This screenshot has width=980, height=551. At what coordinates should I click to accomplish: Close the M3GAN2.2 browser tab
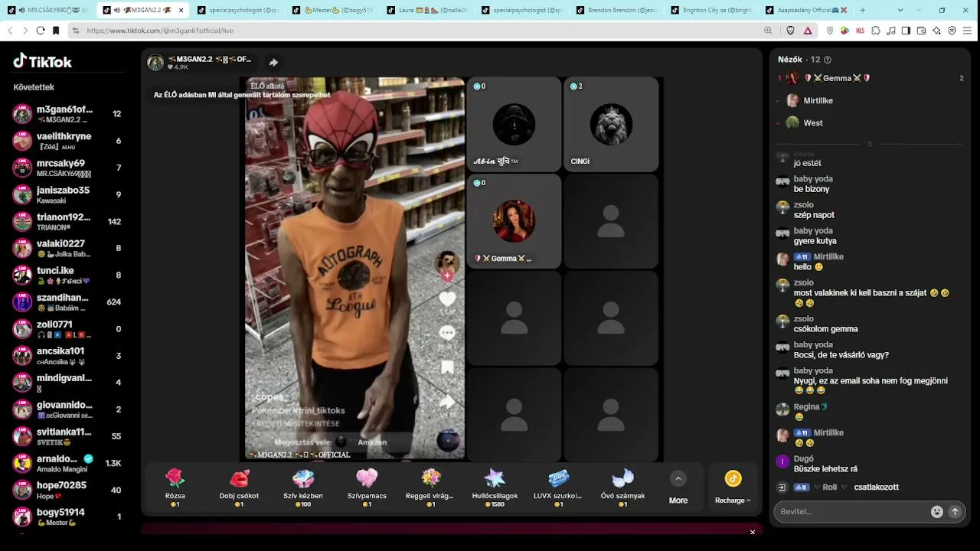181,11
